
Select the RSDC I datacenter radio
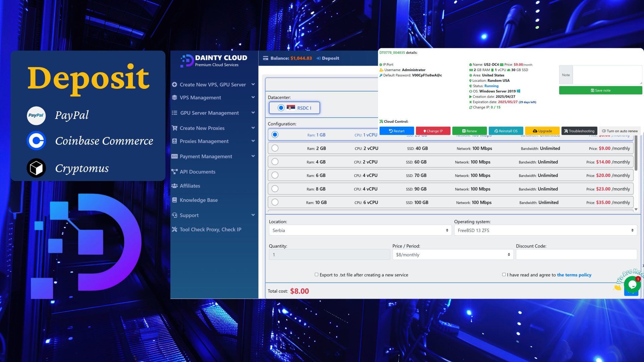point(281,108)
